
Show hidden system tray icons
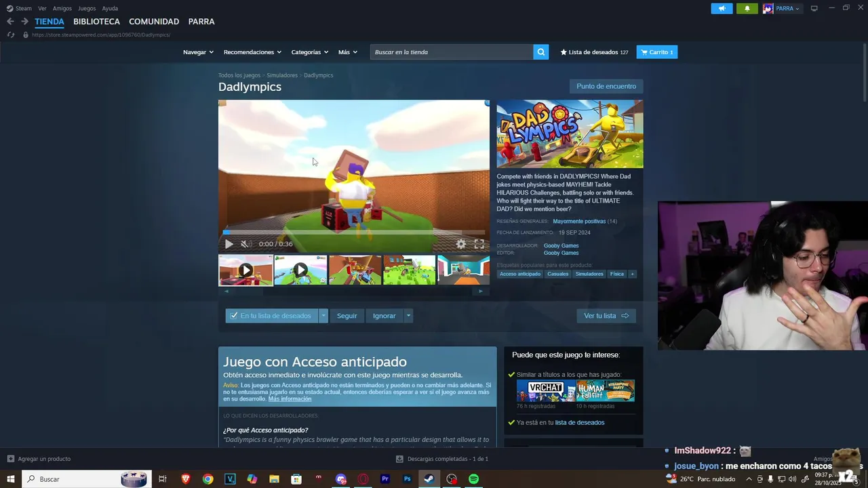tap(749, 479)
